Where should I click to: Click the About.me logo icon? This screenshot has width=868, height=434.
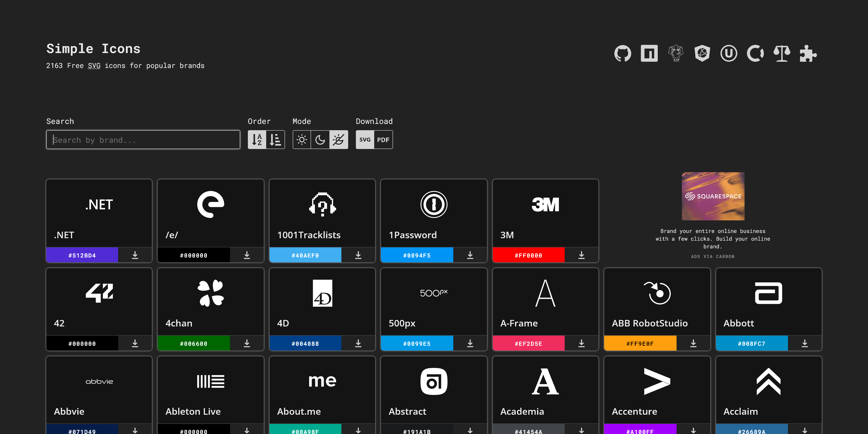pos(322,381)
